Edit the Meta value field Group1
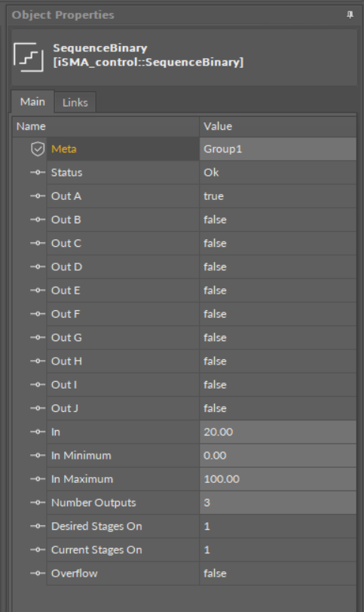The height and width of the screenshot is (612, 364). pyautogui.click(x=278, y=149)
